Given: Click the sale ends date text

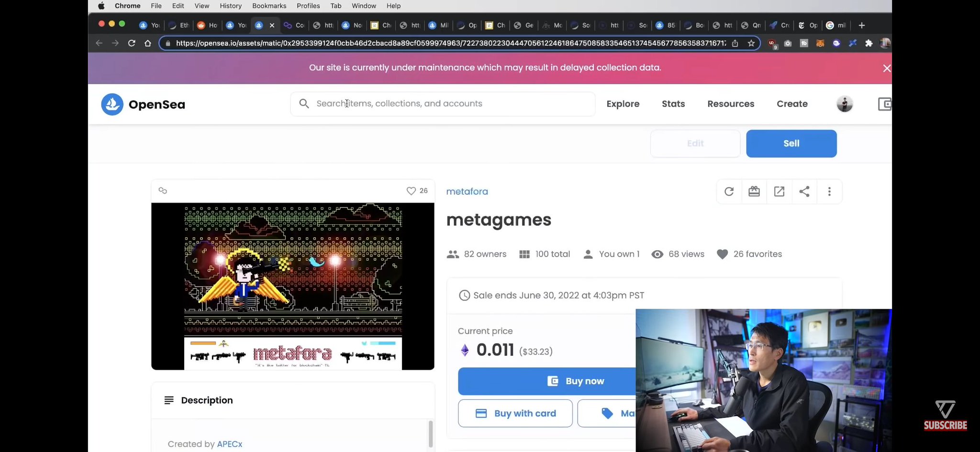Looking at the screenshot, I should pyautogui.click(x=558, y=295).
